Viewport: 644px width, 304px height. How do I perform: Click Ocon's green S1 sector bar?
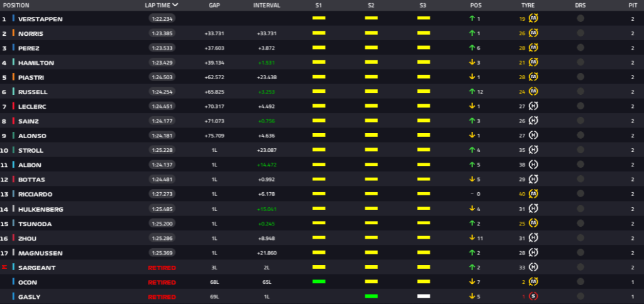319,281
